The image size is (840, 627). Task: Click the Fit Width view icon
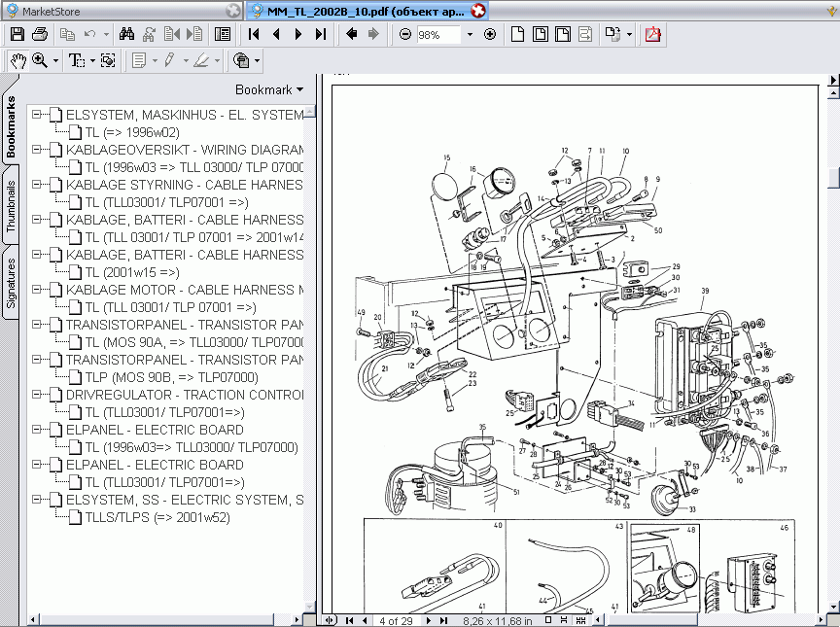pyautogui.click(x=561, y=33)
